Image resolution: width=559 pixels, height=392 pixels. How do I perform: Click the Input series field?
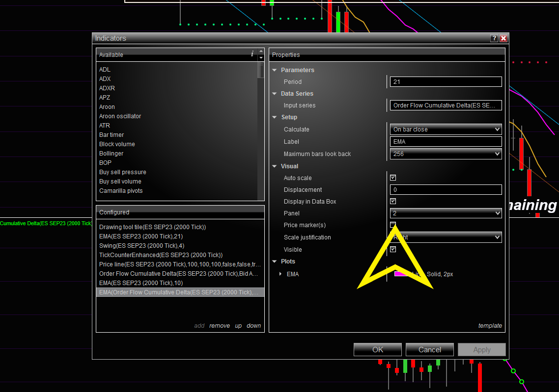(446, 105)
